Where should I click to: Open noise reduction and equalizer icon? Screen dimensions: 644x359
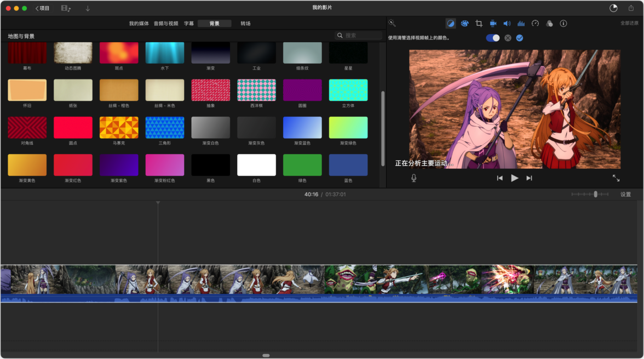[x=521, y=24]
